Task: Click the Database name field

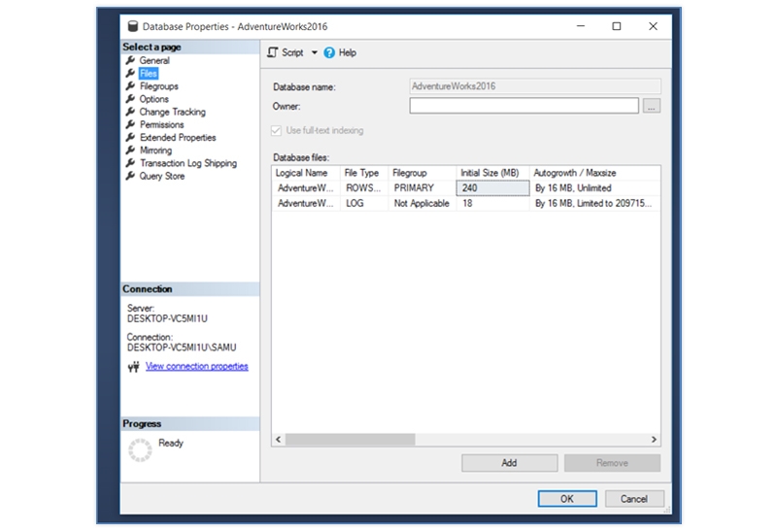Action: tap(535, 86)
